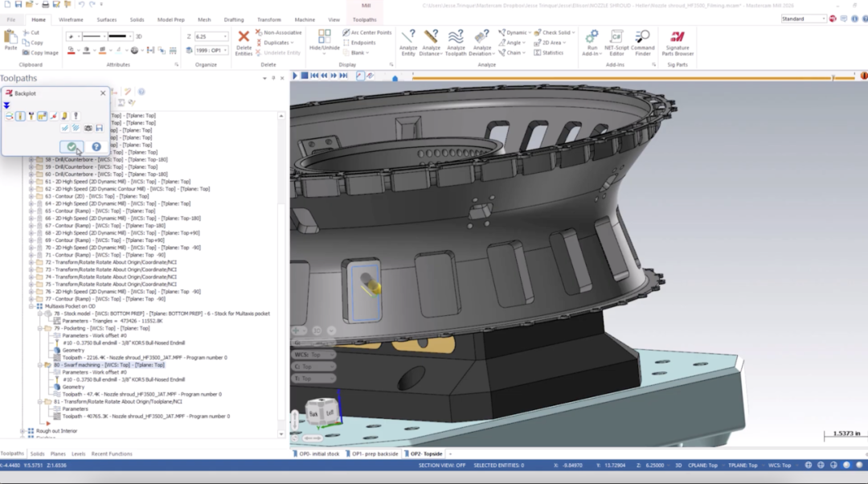Stop the backplot playback
This screenshot has height=484, width=868.
[305, 76]
